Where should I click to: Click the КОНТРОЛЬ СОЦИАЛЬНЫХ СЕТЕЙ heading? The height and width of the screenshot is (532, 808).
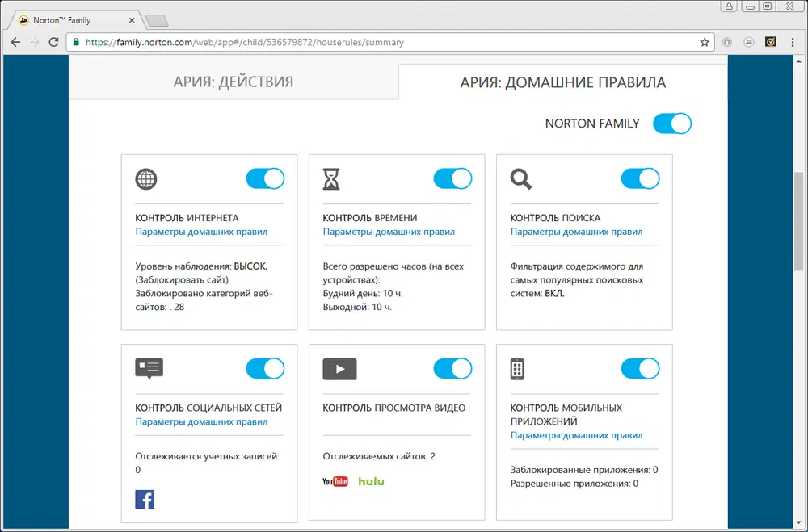[208, 408]
